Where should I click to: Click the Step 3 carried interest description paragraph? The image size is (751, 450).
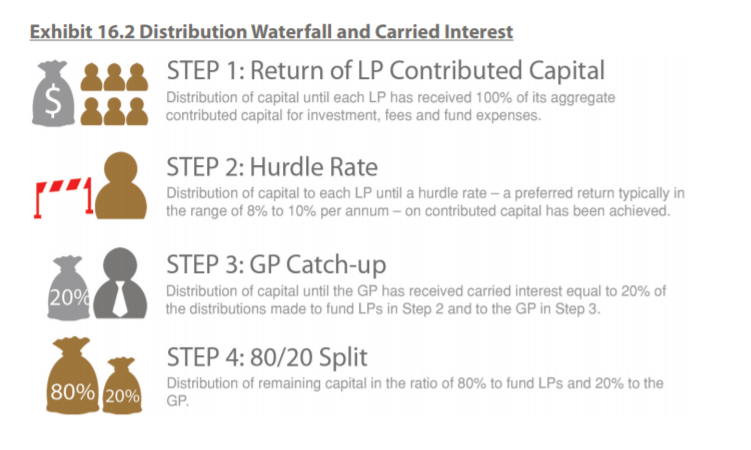click(416, 299)
